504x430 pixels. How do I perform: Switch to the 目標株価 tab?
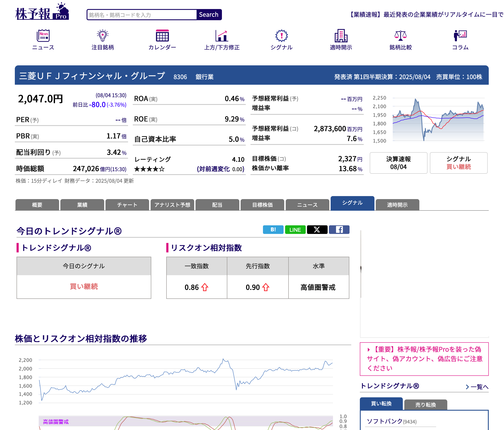(263, 205)
